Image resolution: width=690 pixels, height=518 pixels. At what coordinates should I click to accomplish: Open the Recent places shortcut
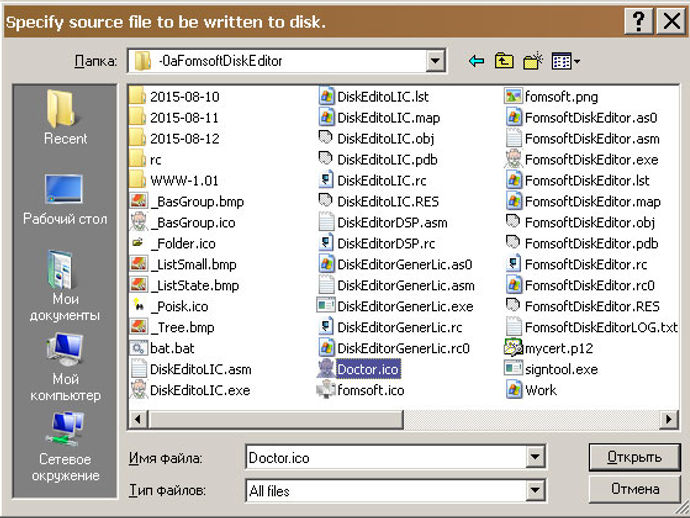[65, 118]
